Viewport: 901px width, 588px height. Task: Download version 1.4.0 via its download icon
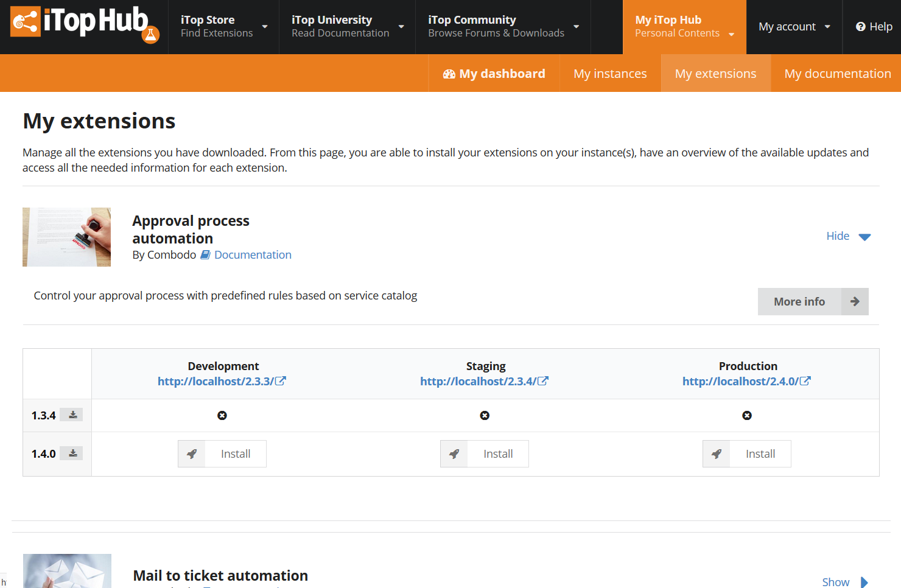[x=73, y=453]
